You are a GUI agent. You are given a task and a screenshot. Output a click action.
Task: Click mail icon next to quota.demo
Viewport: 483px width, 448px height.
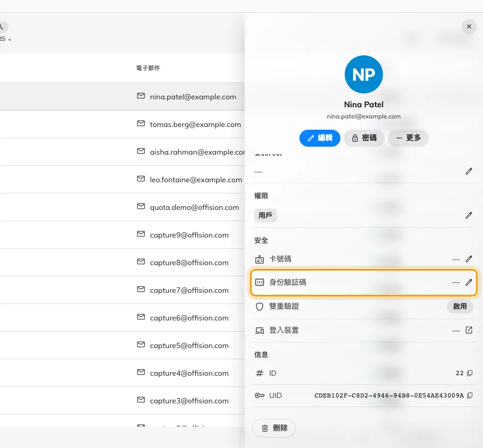(141, 206)
